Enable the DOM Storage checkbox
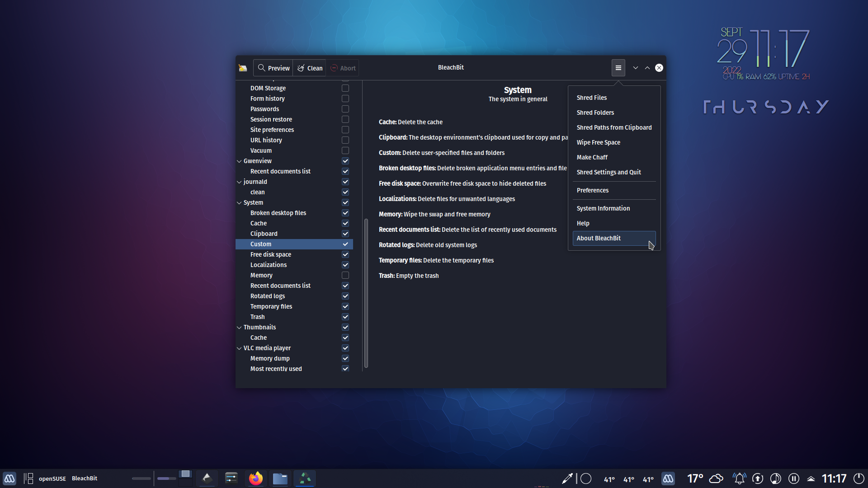Screen dimensions: 868x488 (x=345, y=88)
